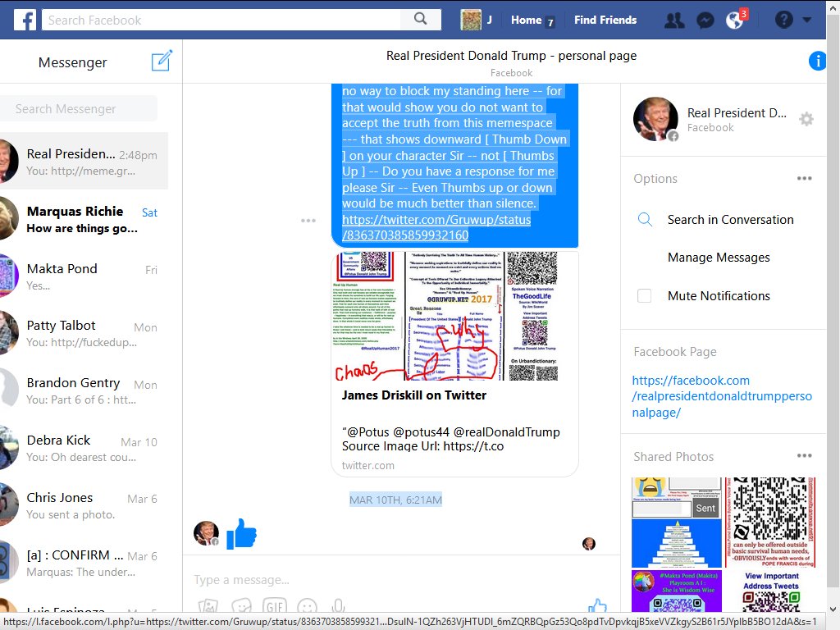Click the large thumbs up message sticker

(x=242, y=533)
